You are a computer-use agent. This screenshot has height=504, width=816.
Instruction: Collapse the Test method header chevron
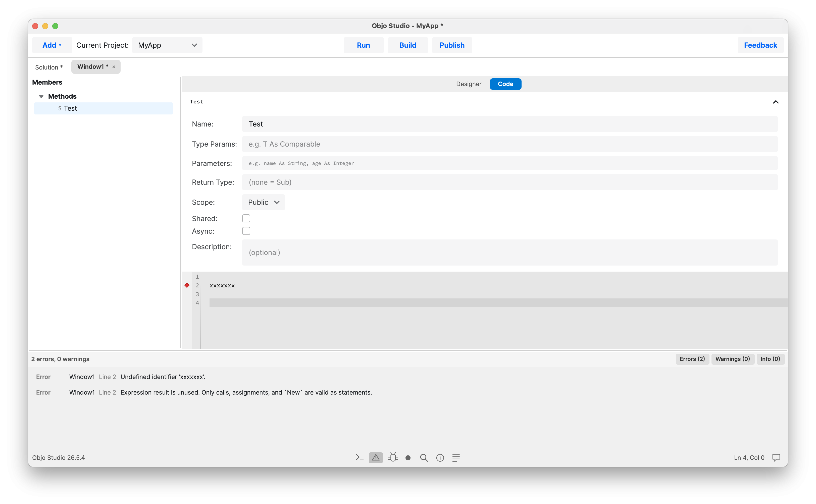click(775, 102)
